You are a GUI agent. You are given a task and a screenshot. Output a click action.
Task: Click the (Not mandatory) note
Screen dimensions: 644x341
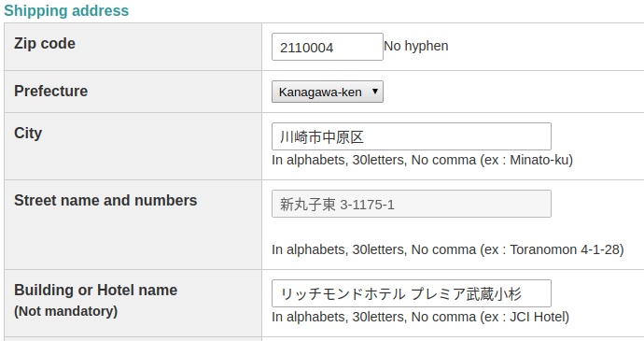(x=65, y=311)
